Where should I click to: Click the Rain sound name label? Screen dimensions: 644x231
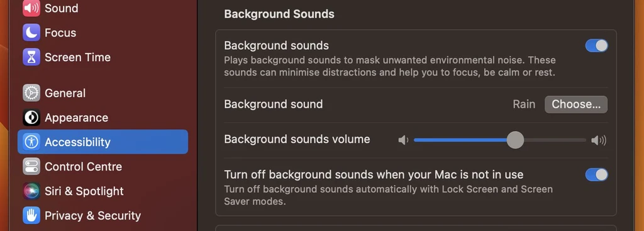tap(524, 104)
